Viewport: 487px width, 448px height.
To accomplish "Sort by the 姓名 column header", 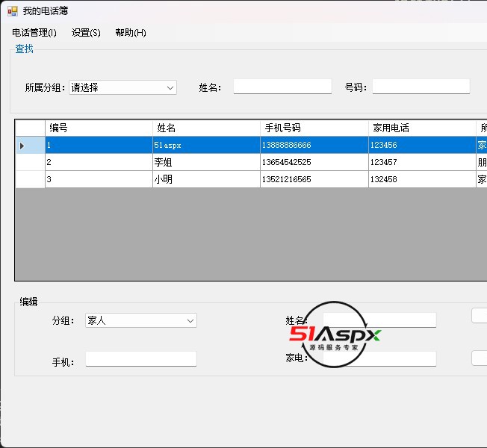I will [206, 128].
